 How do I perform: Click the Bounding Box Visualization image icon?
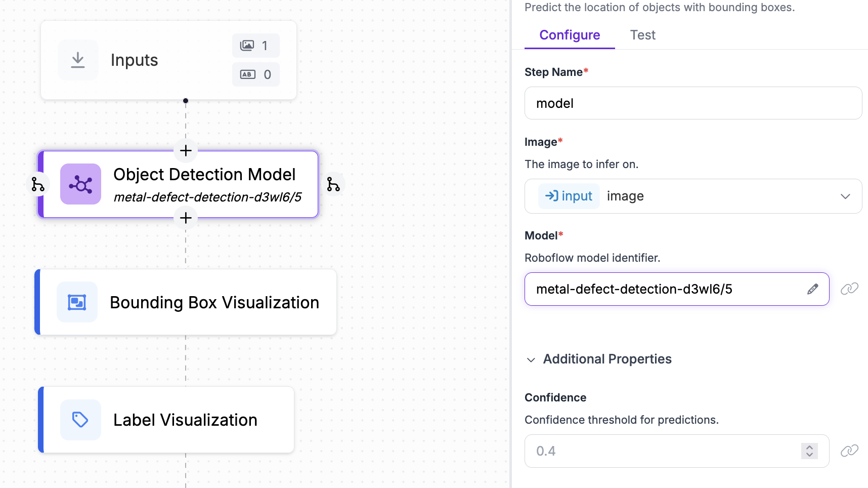pyautogui.click(x=77, y=302)
